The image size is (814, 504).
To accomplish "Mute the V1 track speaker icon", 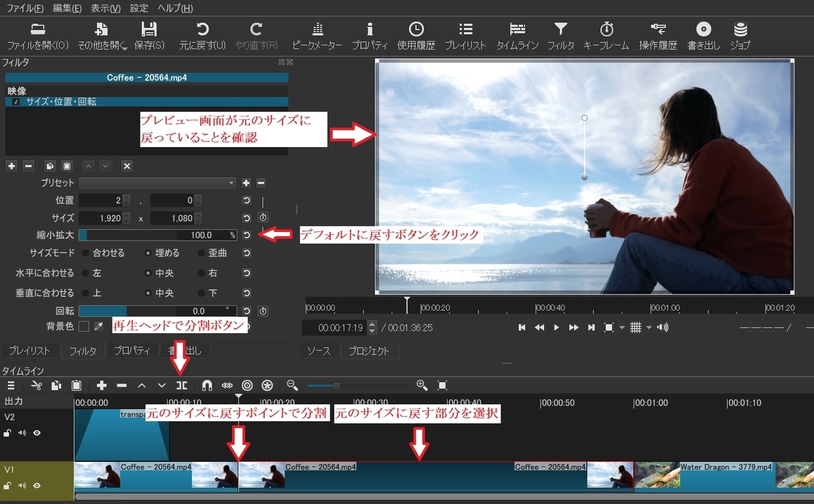I will (22, 486).
